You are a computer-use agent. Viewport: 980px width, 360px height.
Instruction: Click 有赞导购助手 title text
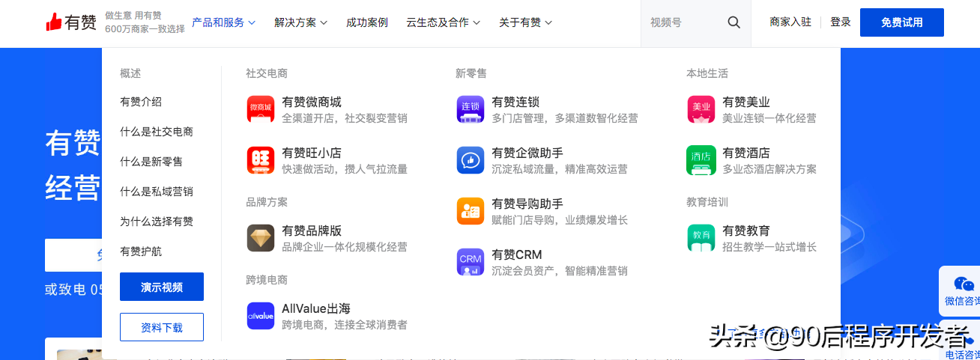(527, 204)
